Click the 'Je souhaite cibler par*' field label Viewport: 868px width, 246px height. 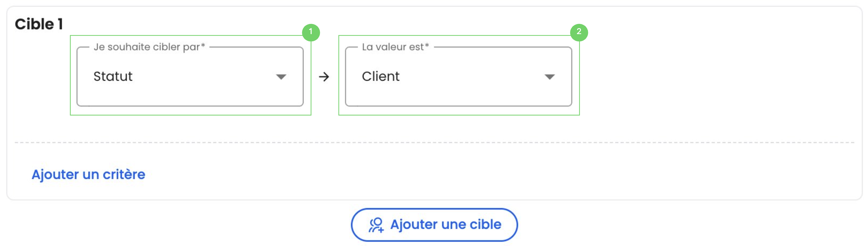coord(149,47)
